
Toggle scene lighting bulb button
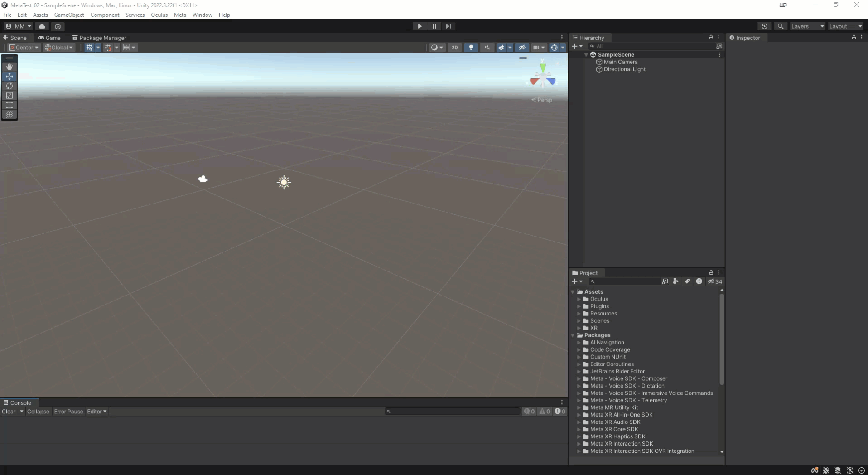click(x=471, y=48)
